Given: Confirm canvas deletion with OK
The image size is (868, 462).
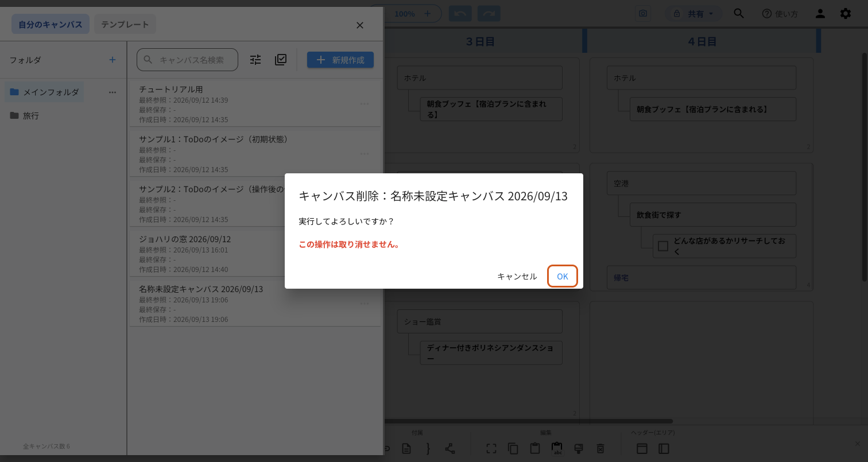Looking at the screenshot, I should click(563, 276).
